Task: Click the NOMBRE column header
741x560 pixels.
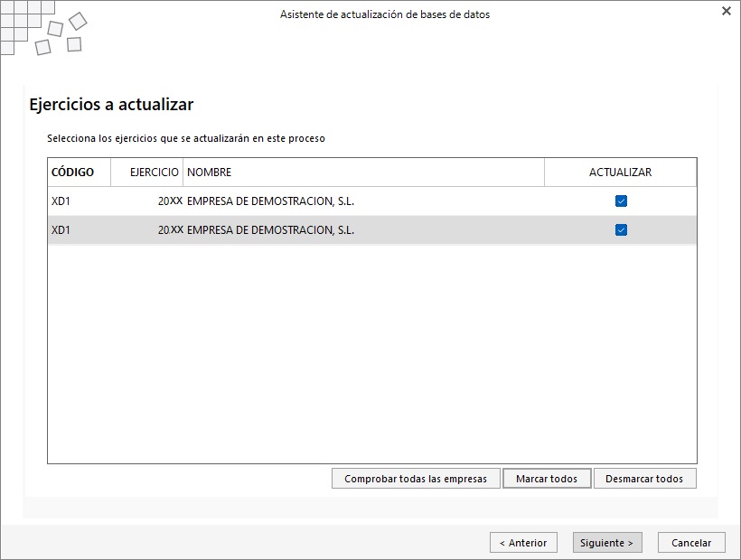Action: click(x=363, y=173)
